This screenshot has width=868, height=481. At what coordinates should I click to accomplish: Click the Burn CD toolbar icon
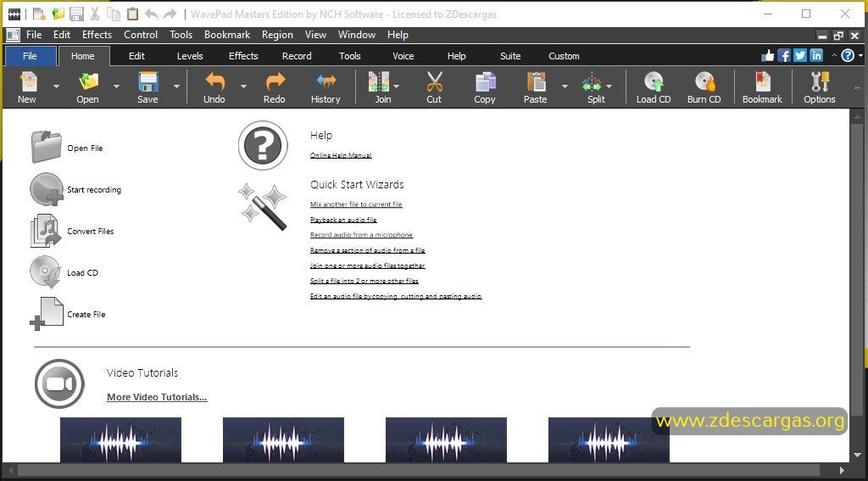click(x=704, y=82)
